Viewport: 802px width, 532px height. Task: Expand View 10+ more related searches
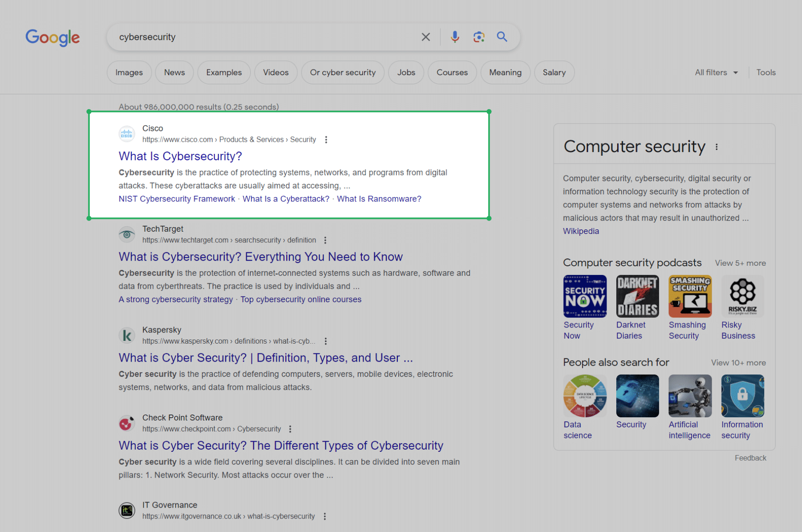coord(738,363)
